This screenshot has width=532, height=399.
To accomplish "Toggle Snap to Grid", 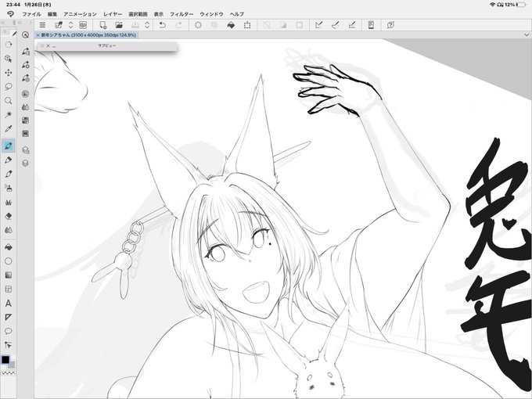I will click(x=352, y=25).
